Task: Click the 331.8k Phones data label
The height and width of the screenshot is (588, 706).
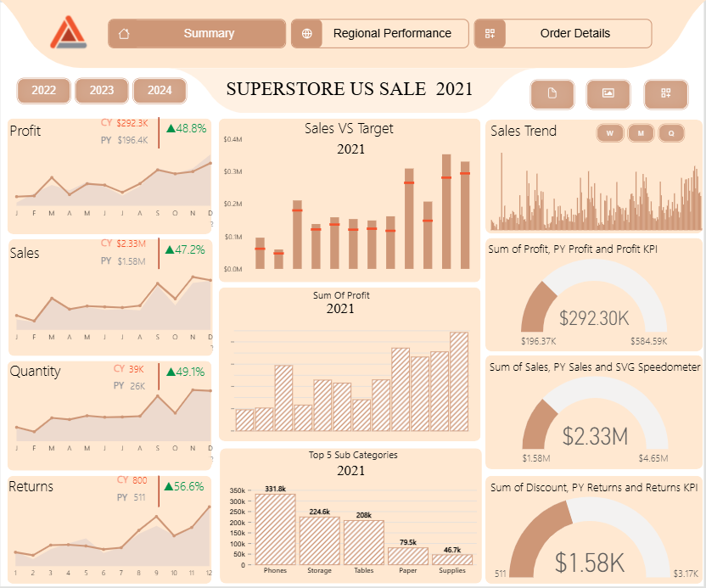Action: (275, 489)
